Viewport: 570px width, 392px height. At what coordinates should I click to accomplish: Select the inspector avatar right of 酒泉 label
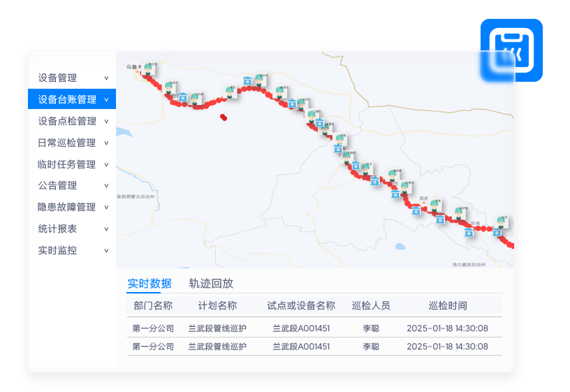[x=434, y=206]
